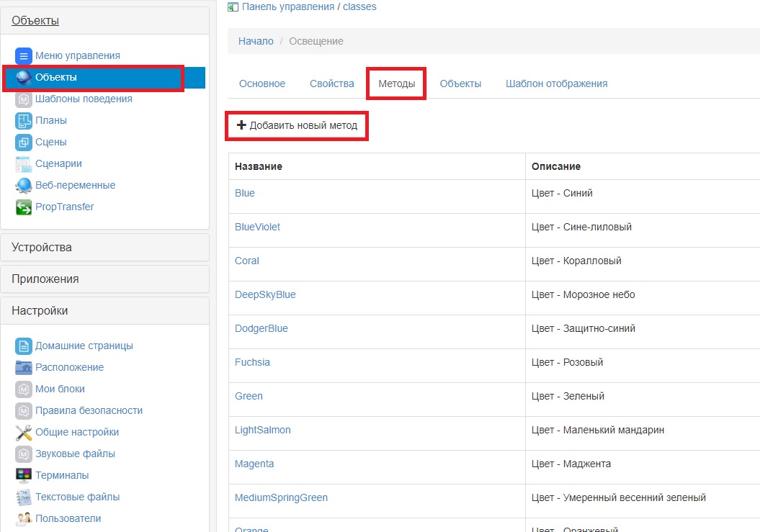Go to Начало in breadcrumb
This screenshot has height=532, width=760.
pyautogui.click(x=256, y=41)
